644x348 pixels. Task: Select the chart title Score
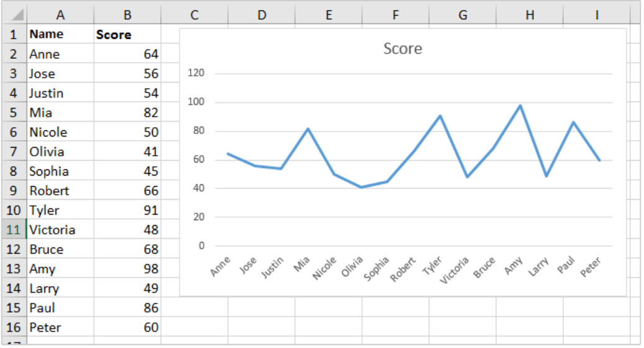pyautogui.click(x=402, y=48)
